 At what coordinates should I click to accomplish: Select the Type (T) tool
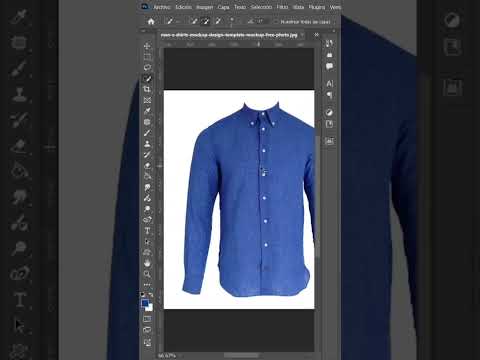(x=147, y=231)
